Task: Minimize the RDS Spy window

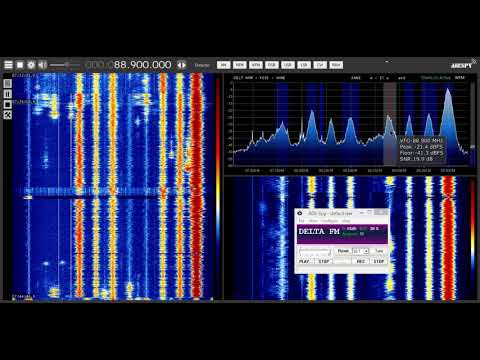Action: tap(362, 213)
